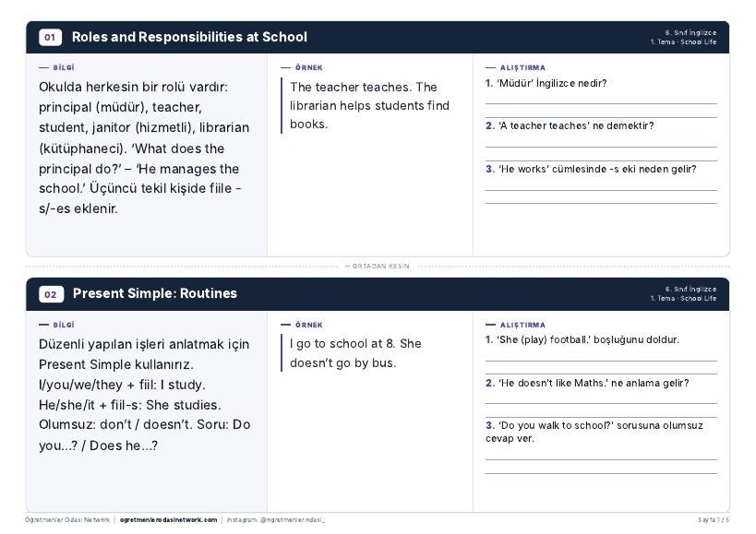Click question "'Do you walk to school?' sorusuna olumsuz cevap ver."
This screenshot has height=534, width=756.
(594, 432)
